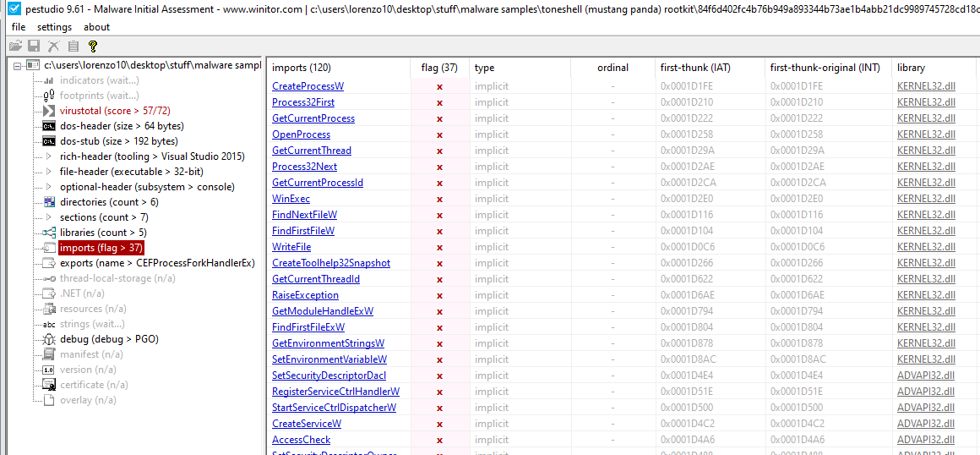Select the strings abc icon
The image size is (980, 455).
tap(49, 324)
